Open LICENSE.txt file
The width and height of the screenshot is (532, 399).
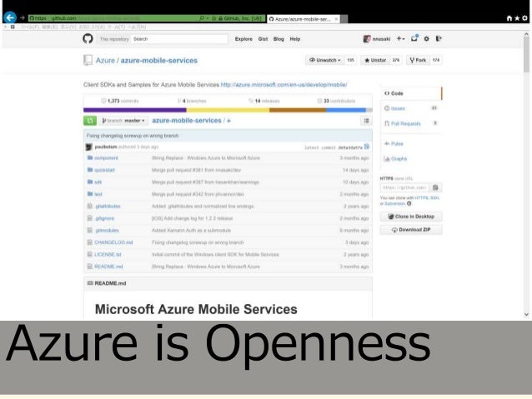(x=108, y=254)
